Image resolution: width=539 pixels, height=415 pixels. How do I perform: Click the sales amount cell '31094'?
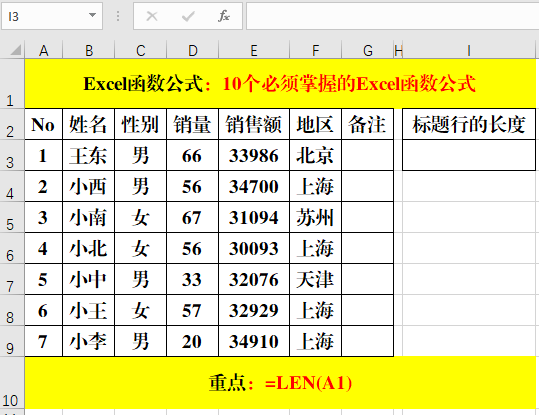point(254,217)
